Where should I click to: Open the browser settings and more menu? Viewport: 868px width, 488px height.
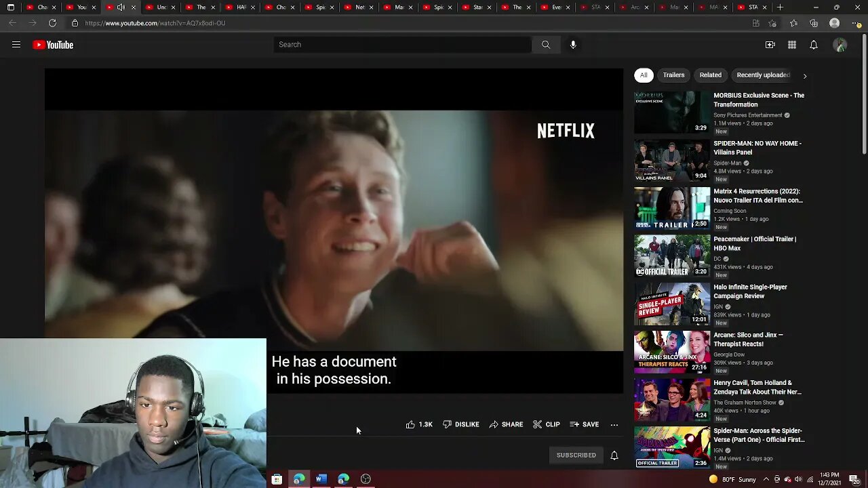coord(856,23)
